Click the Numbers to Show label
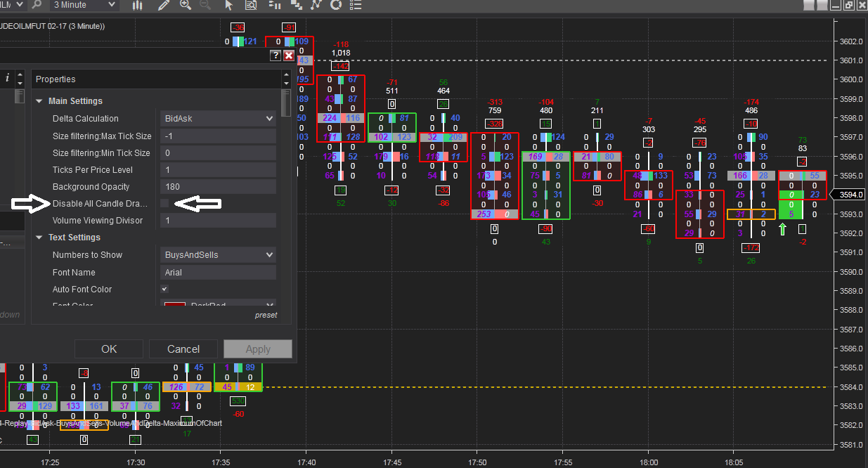This screenshot has width=868, height=468. (x=87, y=255)
